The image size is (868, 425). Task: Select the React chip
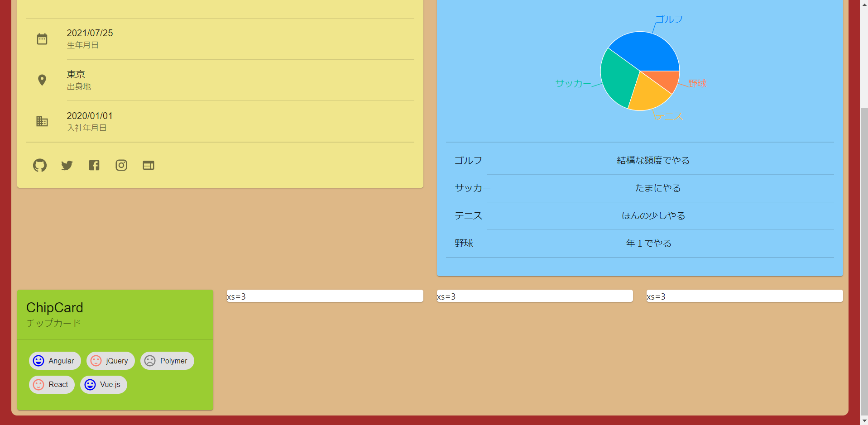pos(52,384)
